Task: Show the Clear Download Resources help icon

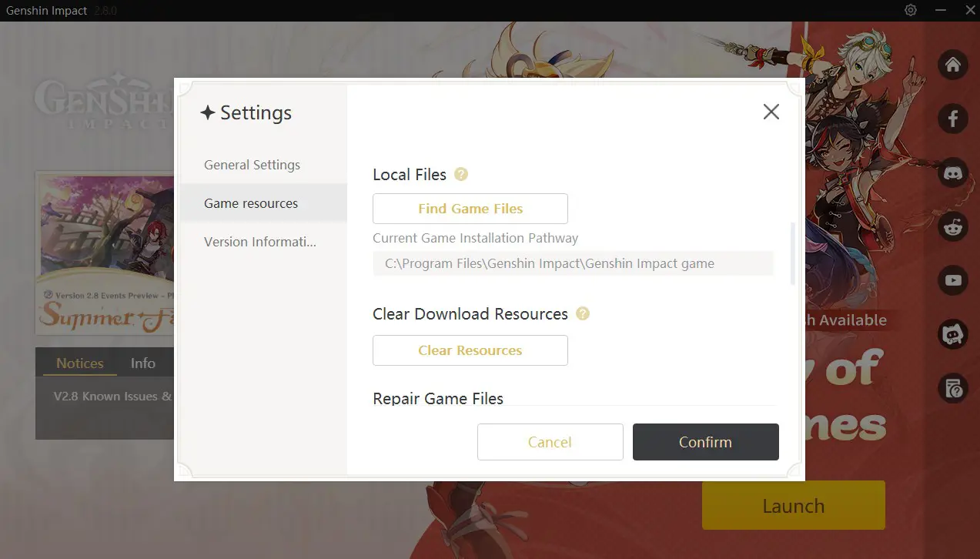Action: [583, 313]
